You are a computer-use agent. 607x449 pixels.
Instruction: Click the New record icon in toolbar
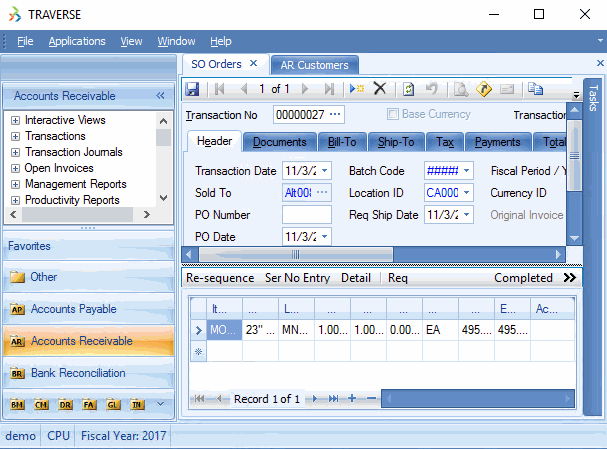pyautogui.click(x=357, y=89)
